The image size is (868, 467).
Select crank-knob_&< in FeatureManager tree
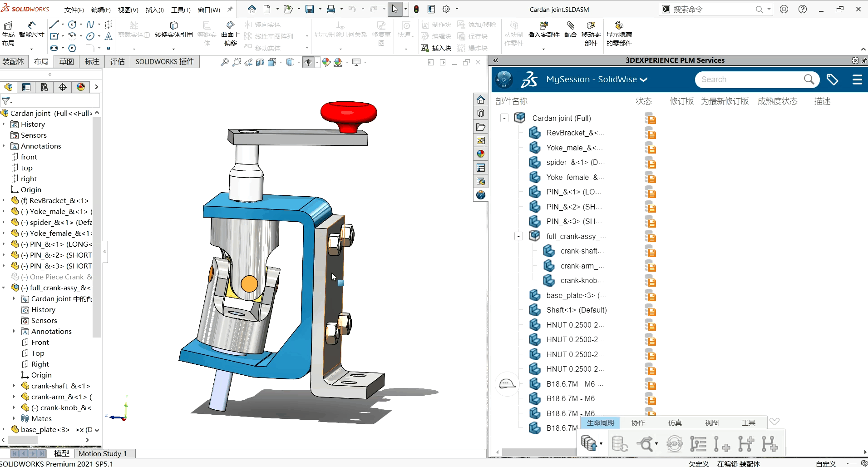61,407
